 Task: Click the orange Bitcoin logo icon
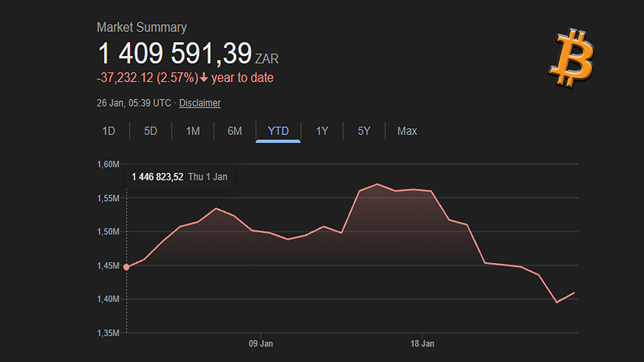point(570,58)
